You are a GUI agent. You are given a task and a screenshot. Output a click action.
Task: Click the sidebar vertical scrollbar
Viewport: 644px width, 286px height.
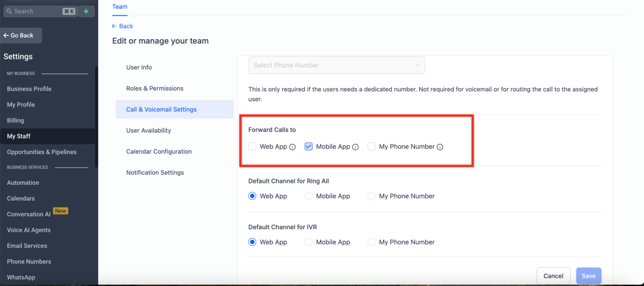click(97, 117)
